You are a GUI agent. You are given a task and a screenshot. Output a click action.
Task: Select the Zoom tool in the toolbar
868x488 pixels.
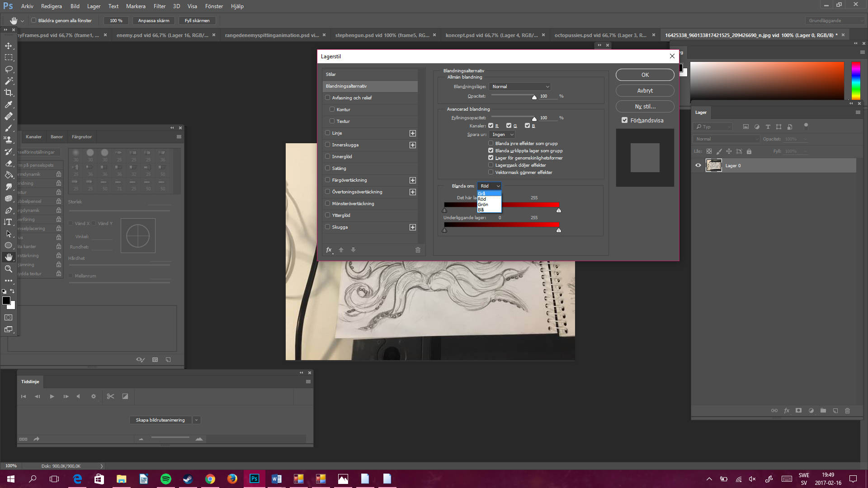pyautogui.click(x=9, y=269)
